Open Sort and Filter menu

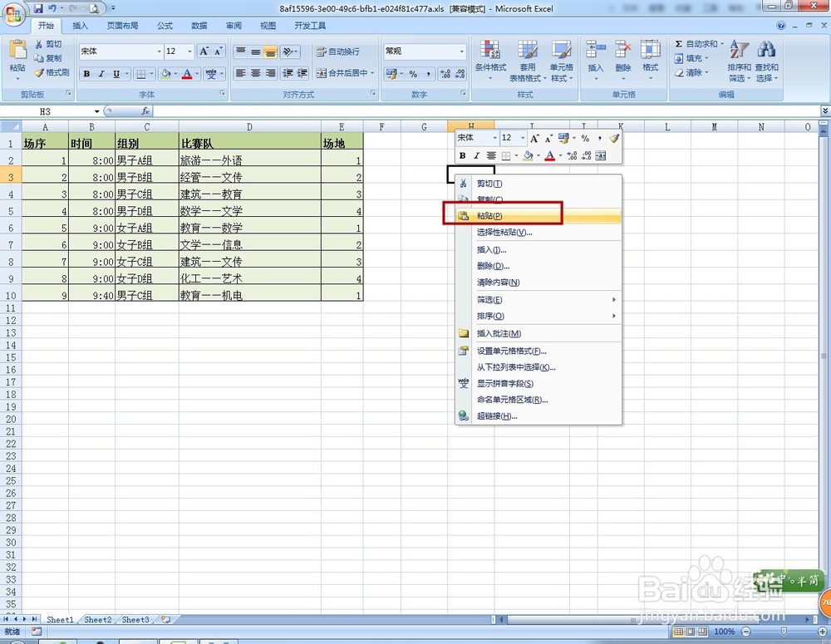(739, 61)
